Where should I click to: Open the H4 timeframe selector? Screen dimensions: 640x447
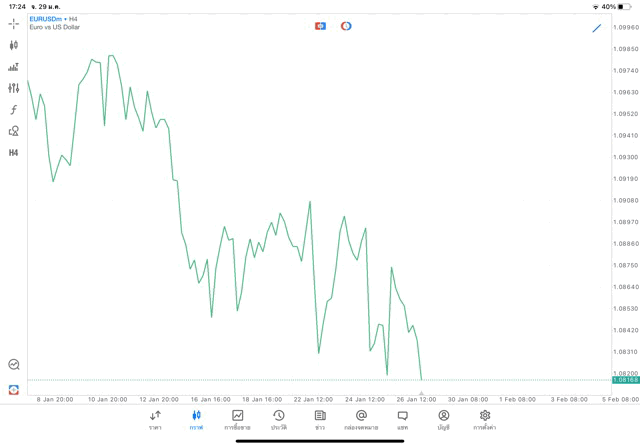[x=14, y=153]
